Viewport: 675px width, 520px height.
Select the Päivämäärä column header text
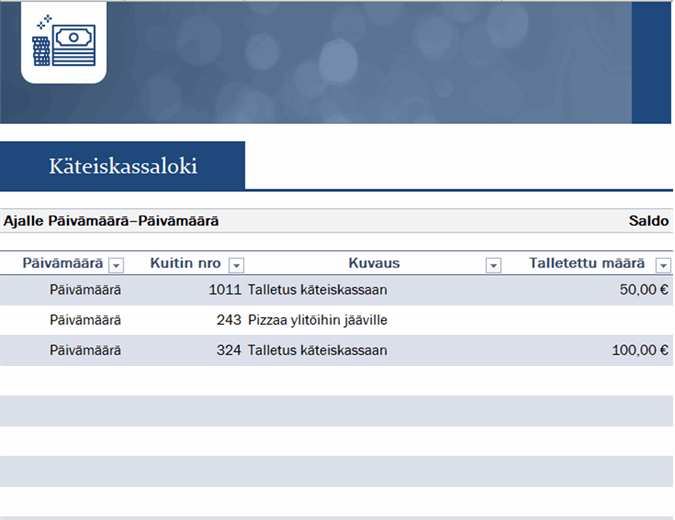(x=62, y=263)
